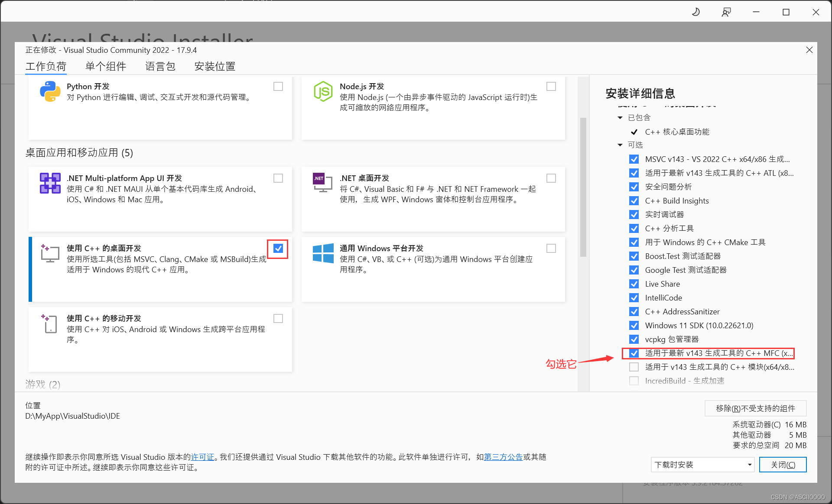This screenshot has height=504, width=832.
Task: Check IncrediBuild - 生成加速 option
Action: [x=634, y=381]
